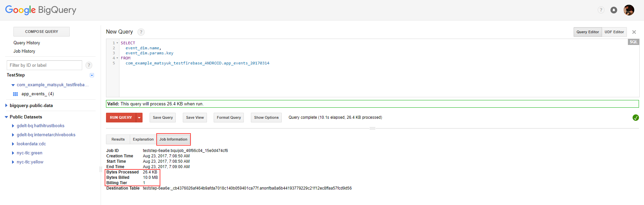Click the green query validation checkmark
This screenshot has width=644, height=205.
point(635,117)
